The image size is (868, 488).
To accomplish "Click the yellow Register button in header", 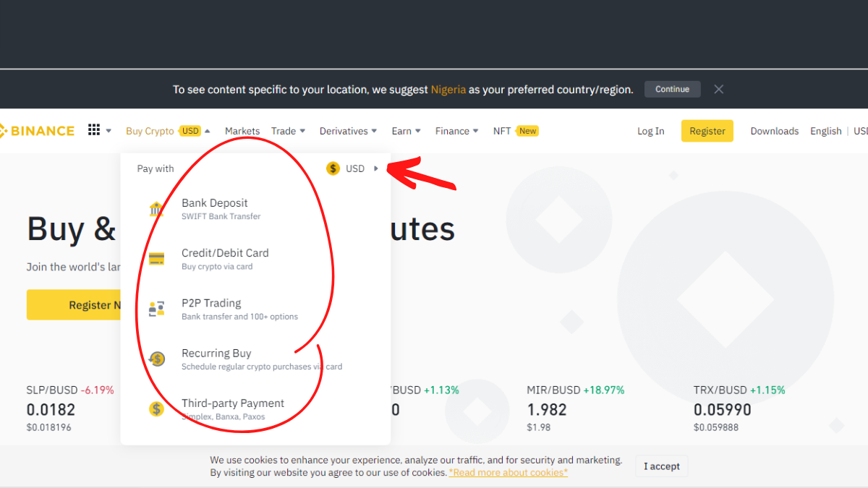I will point(707,131).
